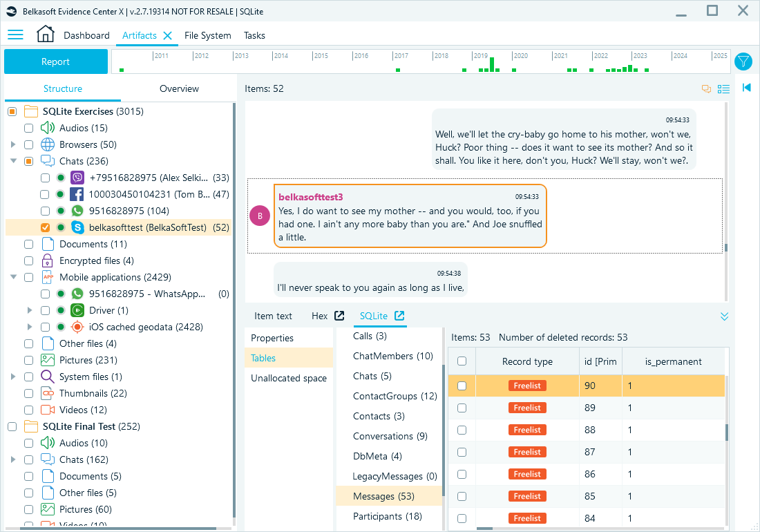Open the Tasks tab
760x532 pixels.
[x=254, y=35]
